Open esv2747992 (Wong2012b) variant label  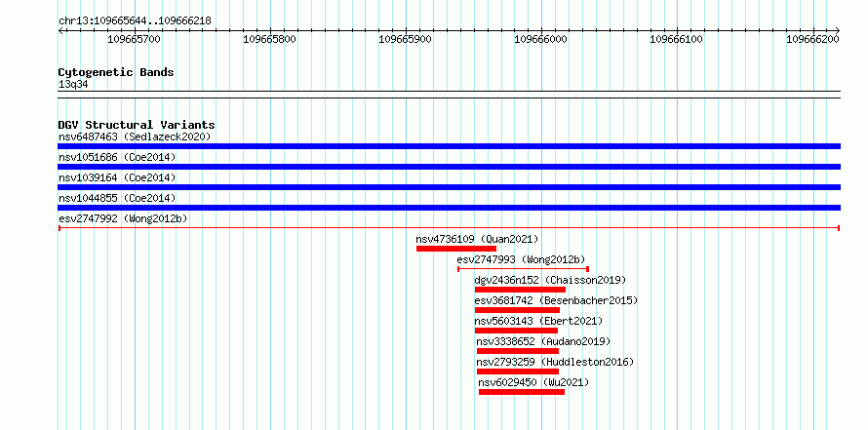click(123, 218)
